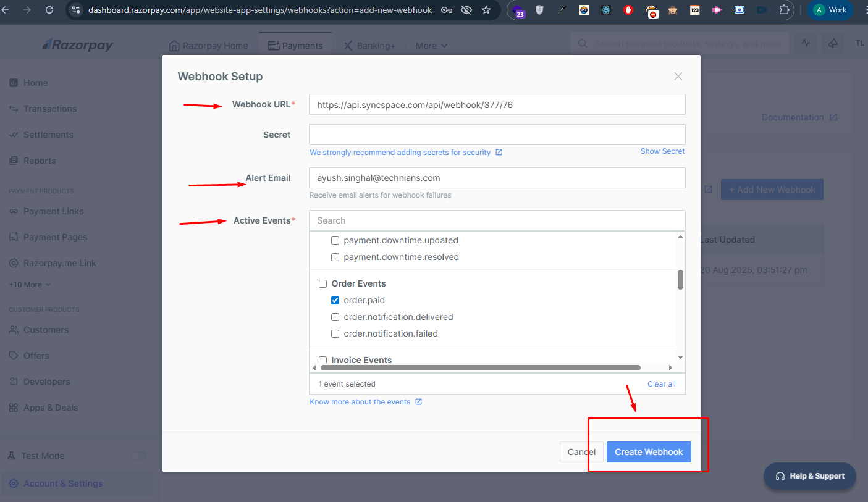This screenshot has width=868, height=502.
Task: Click the browser reload icon
Action: [x=49, y=10]
